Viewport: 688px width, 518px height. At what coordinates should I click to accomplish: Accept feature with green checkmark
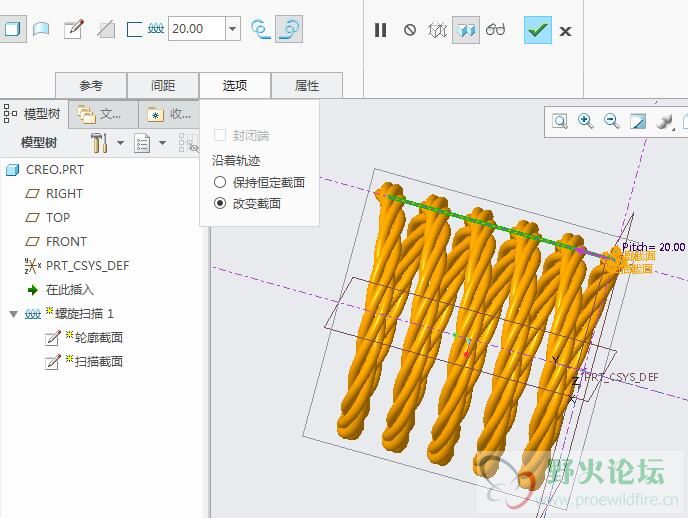tap(538, 30)
